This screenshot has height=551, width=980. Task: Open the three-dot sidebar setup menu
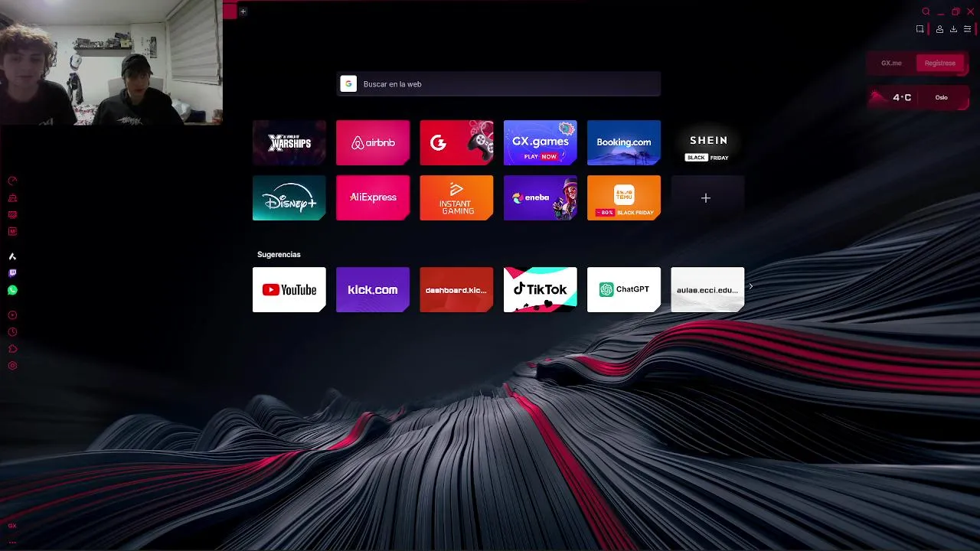point(12,542)
